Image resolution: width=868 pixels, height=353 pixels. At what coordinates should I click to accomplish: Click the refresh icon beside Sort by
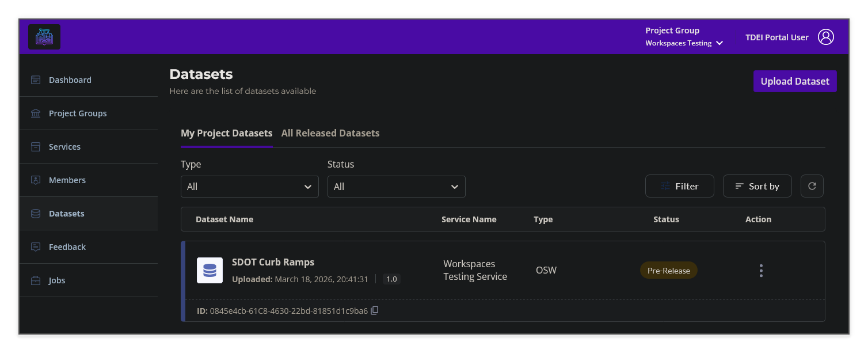812,186
